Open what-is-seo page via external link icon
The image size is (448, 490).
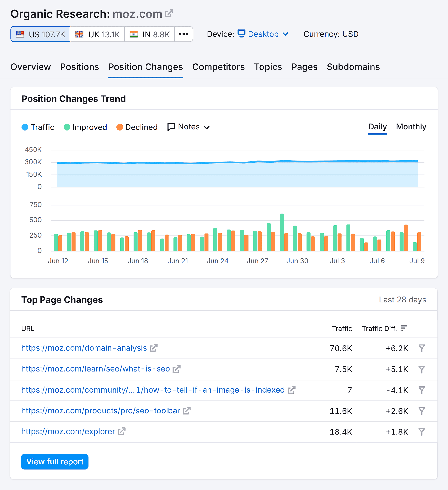pyautogui.click(x=177, y=369)
